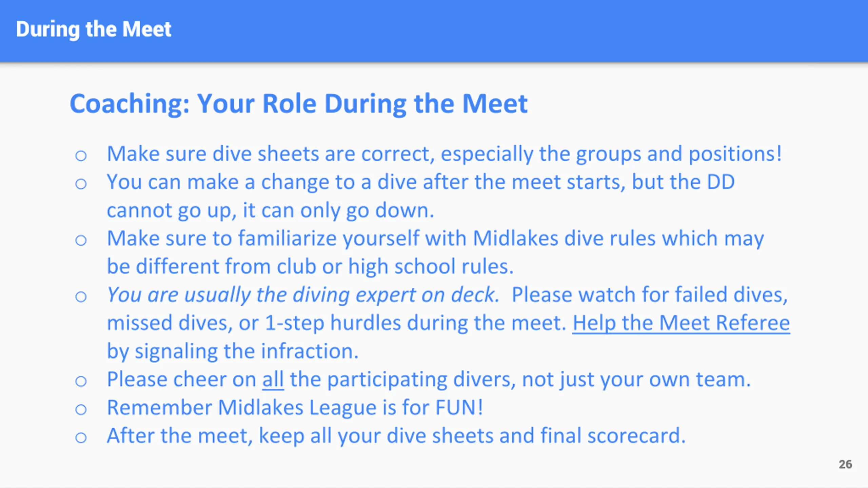Click the text 'by signaling the infraction.'
The height and width of the screenshot is (488, 868).
click(x=233, y=351)
